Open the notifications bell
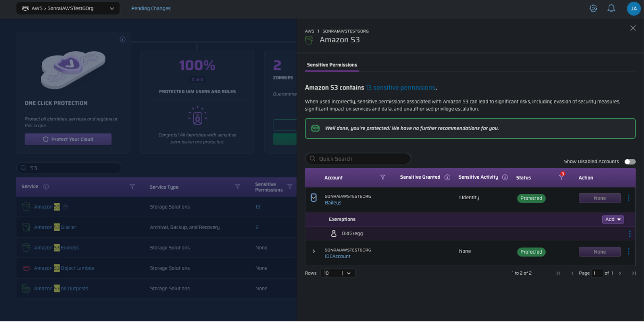This screenshot has width=644, height=322. (x=611, y=8)
